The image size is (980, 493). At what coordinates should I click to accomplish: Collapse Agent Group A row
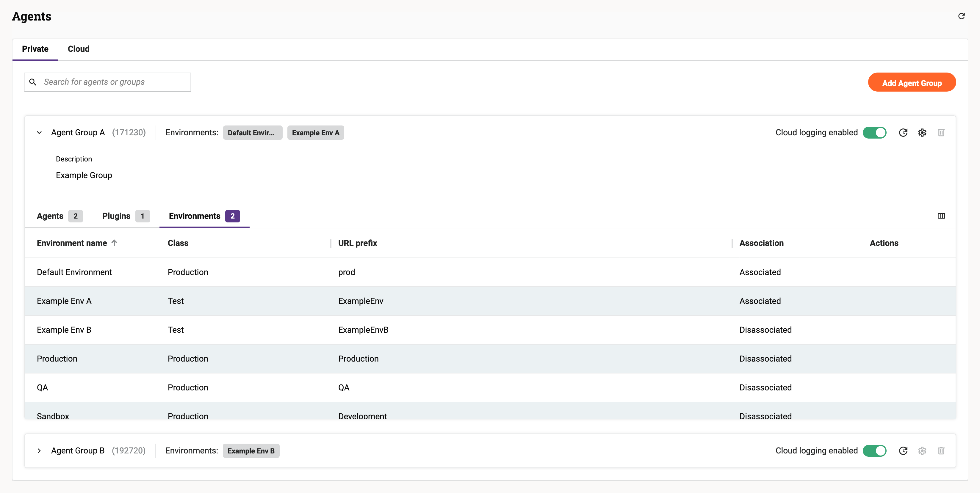tap(39, 133)
